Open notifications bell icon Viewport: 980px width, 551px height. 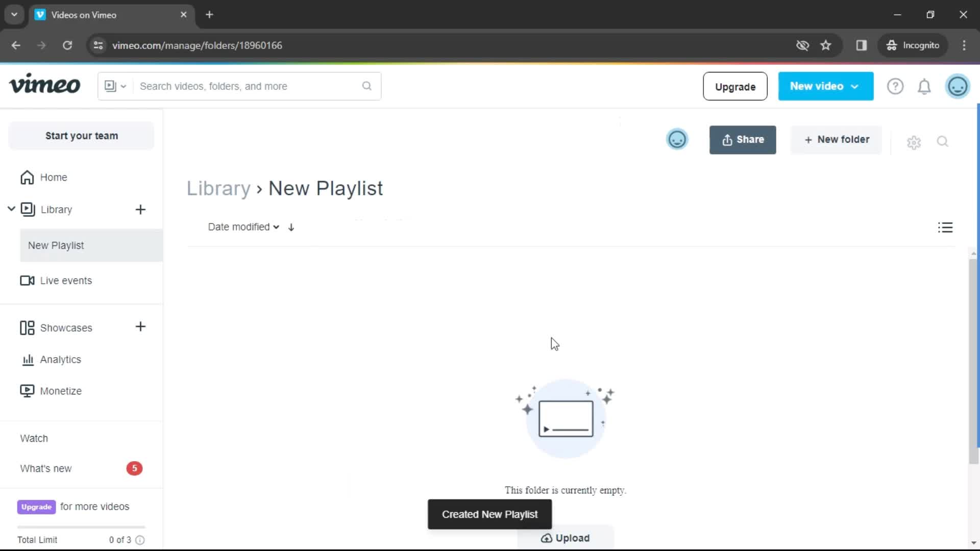[924, 87]
